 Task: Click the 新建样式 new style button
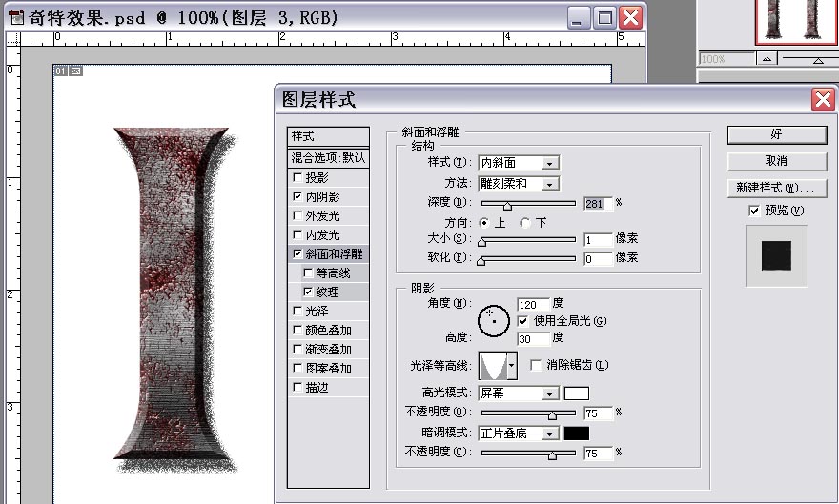point(777,188)
